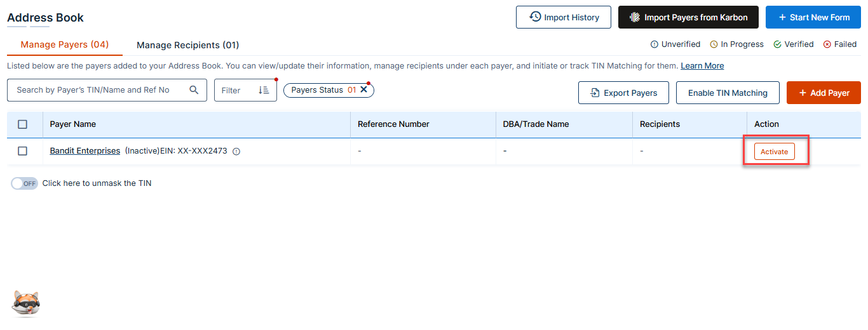The width and height of the screenshot is (868, 330).
Task: Toggle the unmask TIN switch
Action: tap(25, 183)
